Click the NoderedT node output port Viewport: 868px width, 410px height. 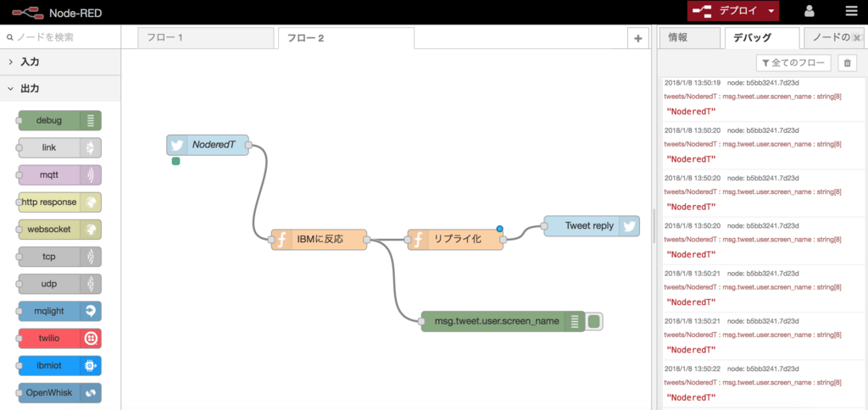[x=248, y=145]
